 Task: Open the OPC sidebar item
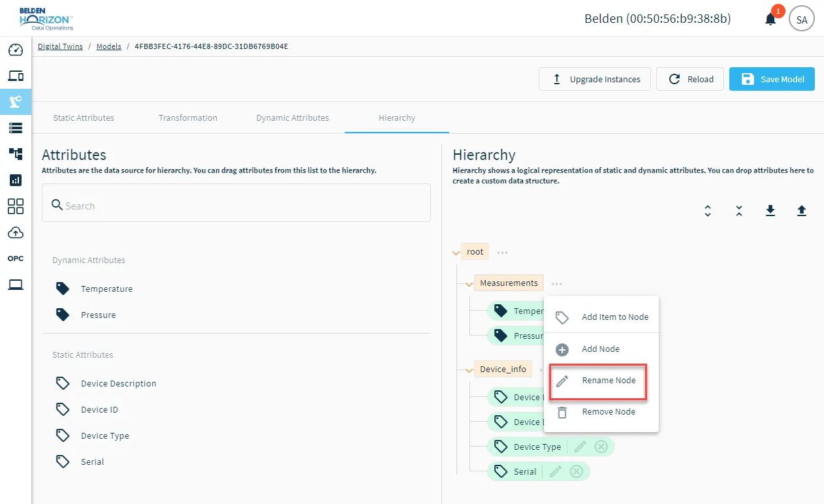coord(16,259)
